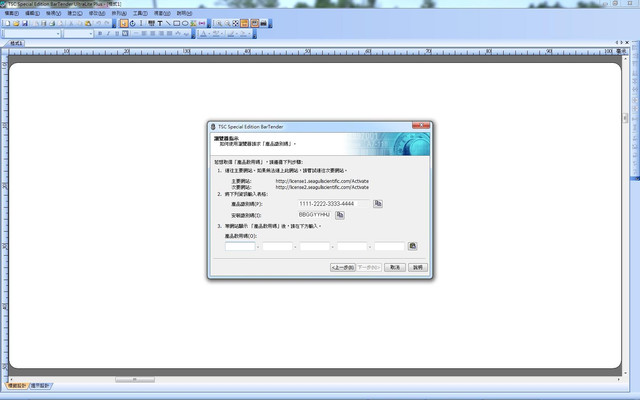Expand the color toolbar's options chevron
640x400 pixels.
(255, 34)
